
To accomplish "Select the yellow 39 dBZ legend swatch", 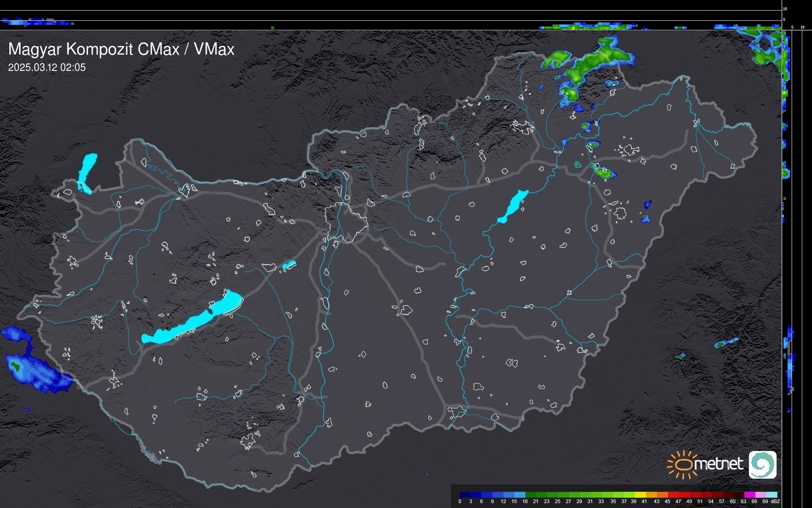I will pyautogui.click(x=640, y=495).
